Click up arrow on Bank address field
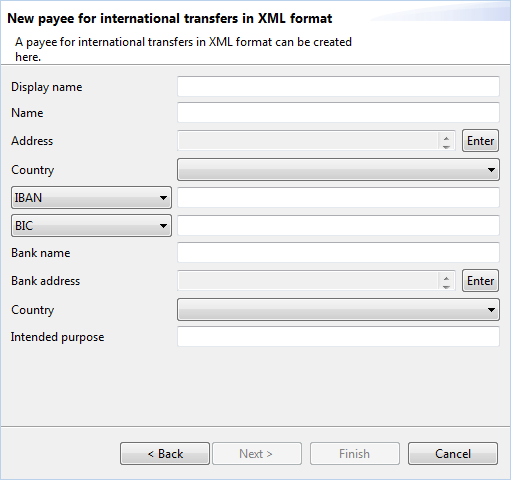The width and height of the screenshot is (511, 480). pos(446,278)
